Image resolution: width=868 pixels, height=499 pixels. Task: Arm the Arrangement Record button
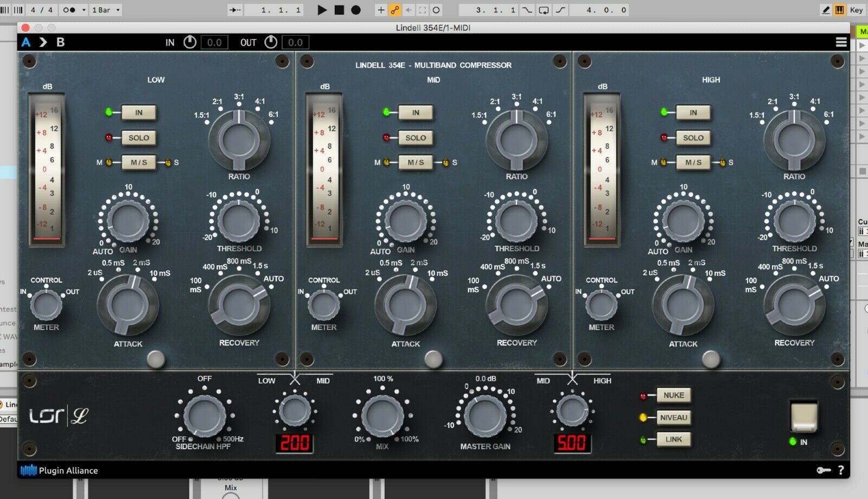356,10
